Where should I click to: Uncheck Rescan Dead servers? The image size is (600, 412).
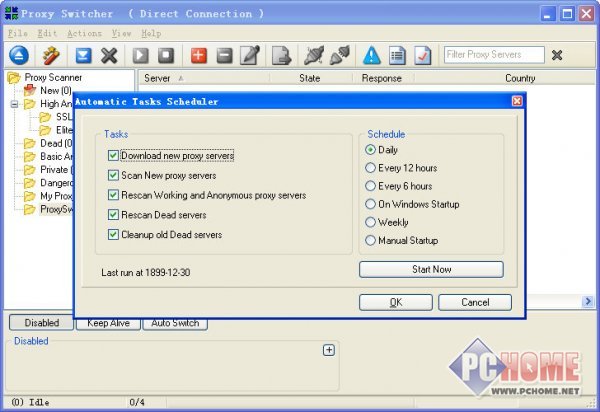pyautogui.click(x=113, y=215)
